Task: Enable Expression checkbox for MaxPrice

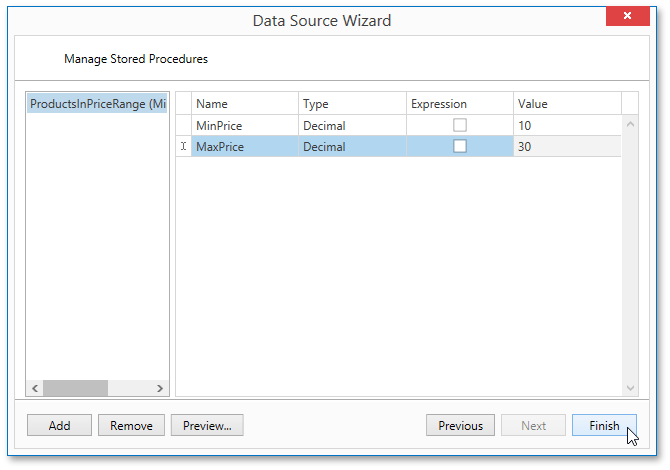Action: tap(460, 146)
